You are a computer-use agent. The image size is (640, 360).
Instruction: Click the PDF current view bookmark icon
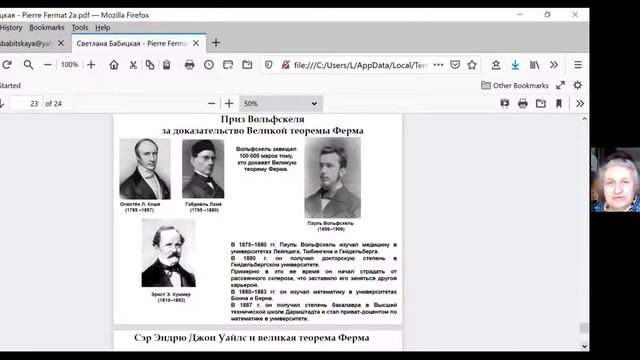(559, 104)
